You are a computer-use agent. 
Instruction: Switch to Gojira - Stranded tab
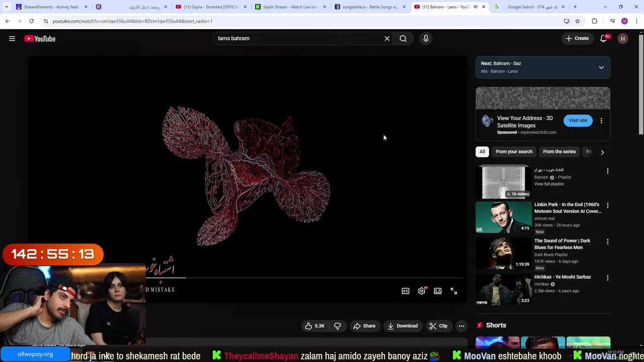pyautogui.click(x=210, y=7)
